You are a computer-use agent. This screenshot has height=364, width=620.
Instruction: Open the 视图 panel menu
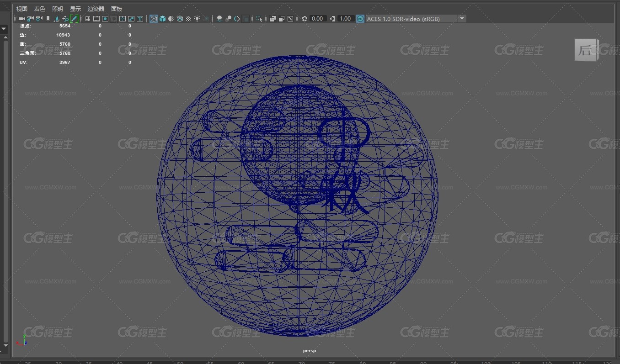click(x=22, y=9)
